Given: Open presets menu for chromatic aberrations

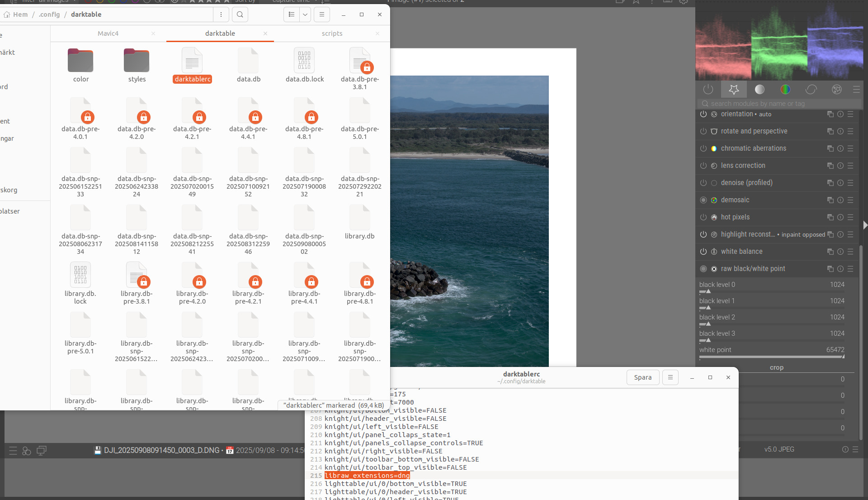Looking at the screenshot, I should (x=850, y=148).
